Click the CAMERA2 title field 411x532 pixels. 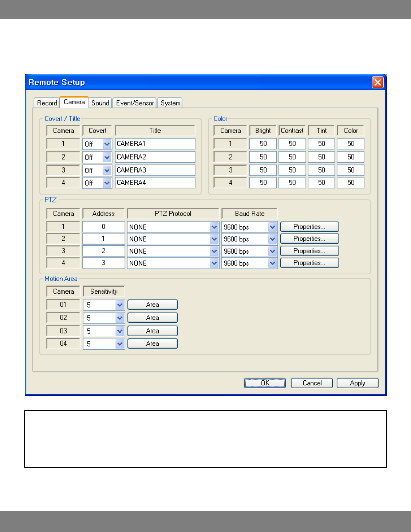(155, 157)
